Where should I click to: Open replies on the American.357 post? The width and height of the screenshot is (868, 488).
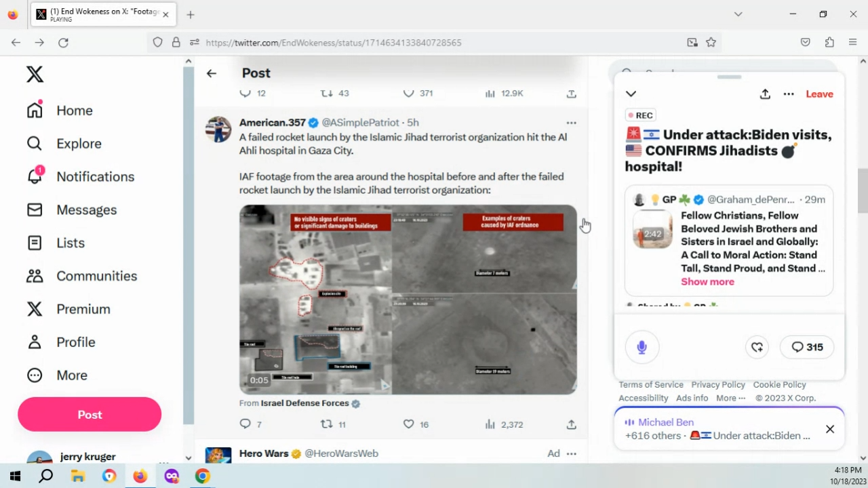click(245, 424)
